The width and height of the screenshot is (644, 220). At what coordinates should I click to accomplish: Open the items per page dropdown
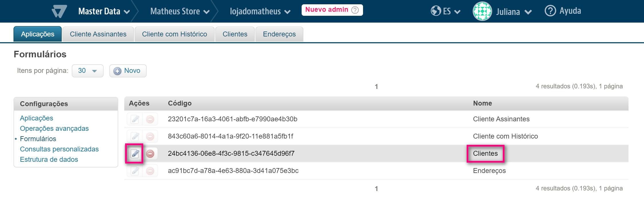(x=88, y=71)
